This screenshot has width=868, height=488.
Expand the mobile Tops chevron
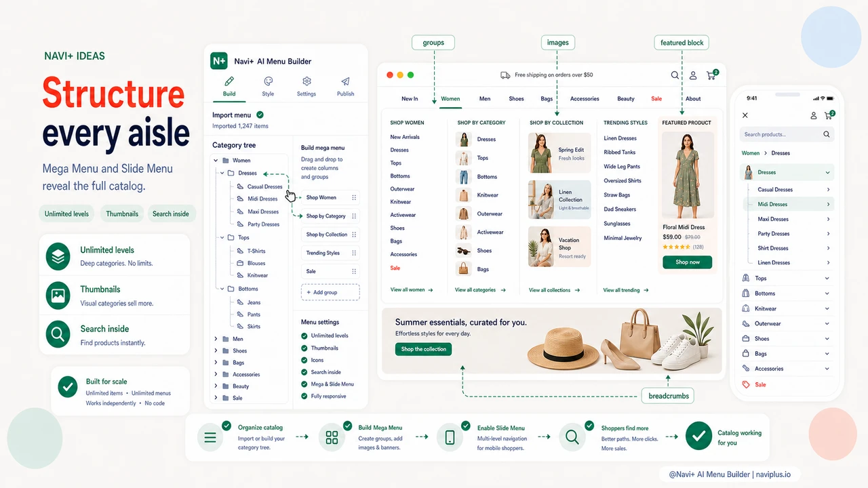tap(827, 279)
